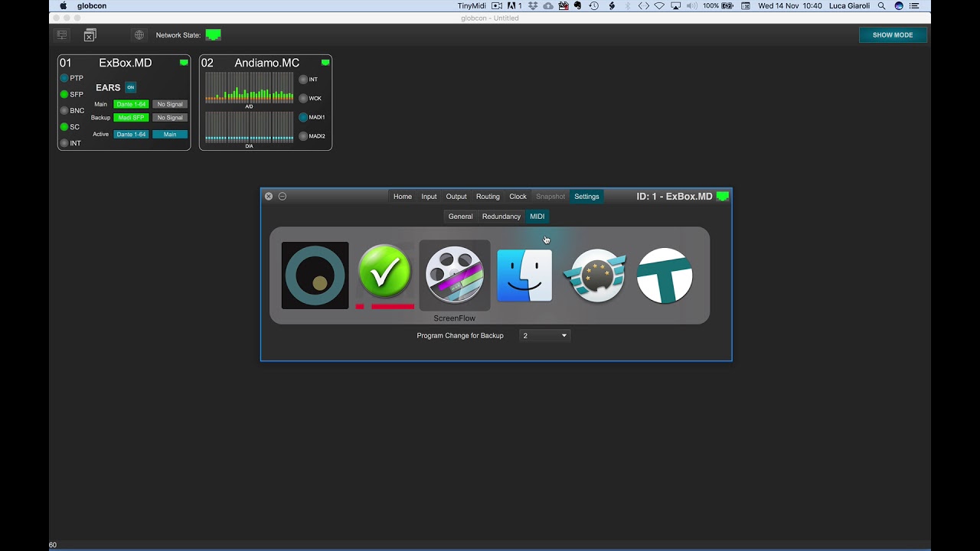Select the winged mail stamp app in the switcher

pos(595,275)
